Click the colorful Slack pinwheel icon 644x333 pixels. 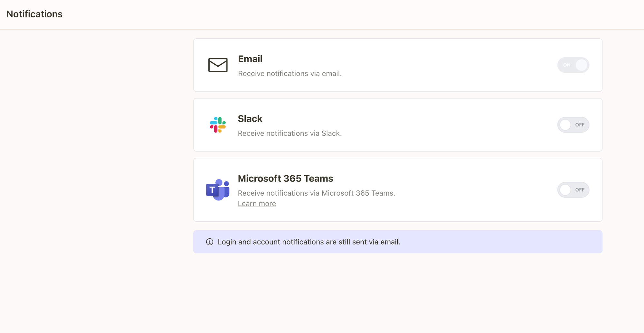[x=217, y=125]
